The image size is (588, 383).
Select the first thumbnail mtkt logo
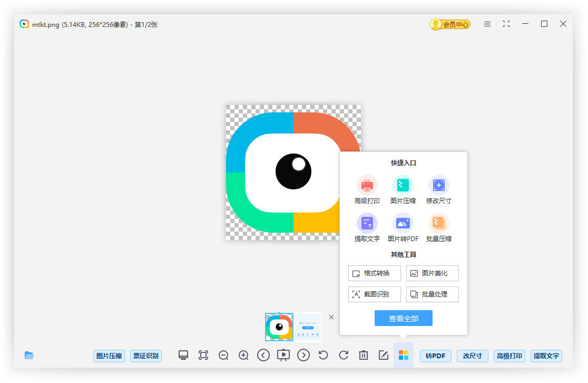tap(279, 327)
